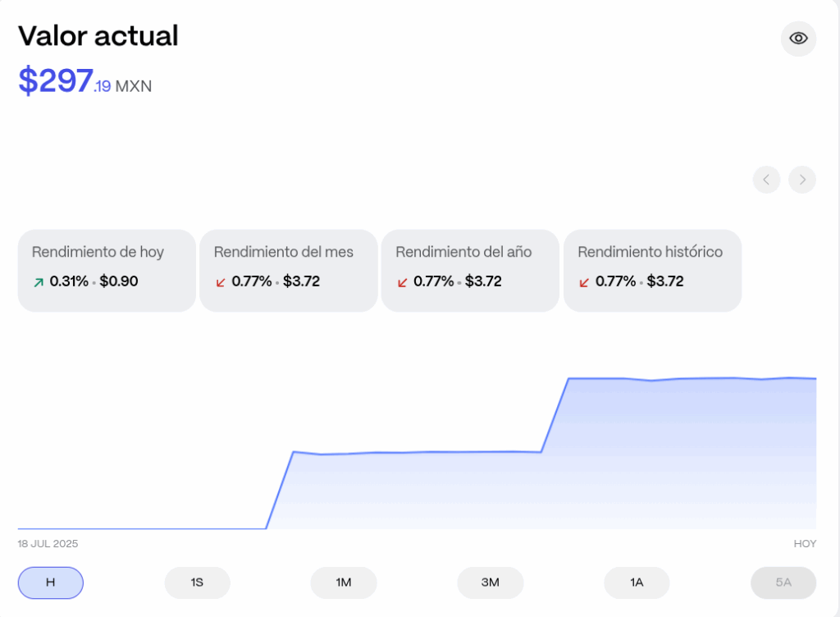Open the Rendimiento del año card

[470, 270]
